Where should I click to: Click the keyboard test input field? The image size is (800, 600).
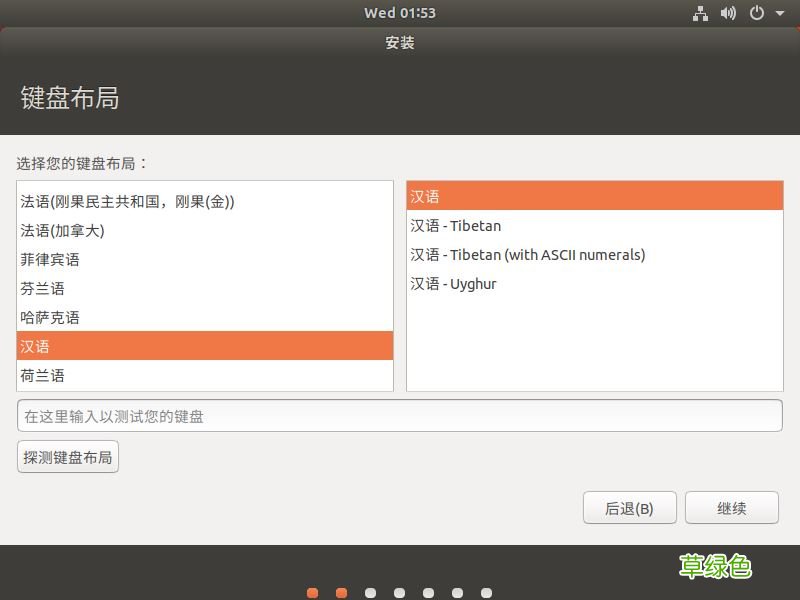[x=400, y=416]
